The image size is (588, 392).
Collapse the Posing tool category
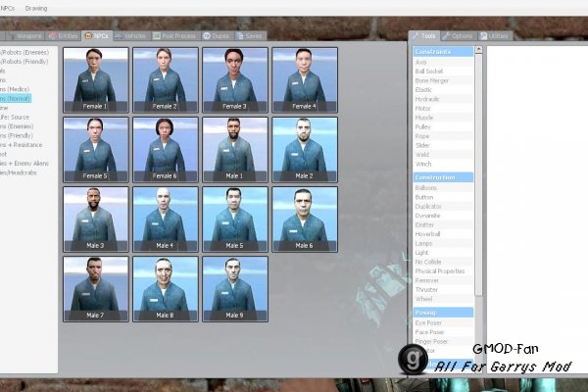[x=443, y=313]
